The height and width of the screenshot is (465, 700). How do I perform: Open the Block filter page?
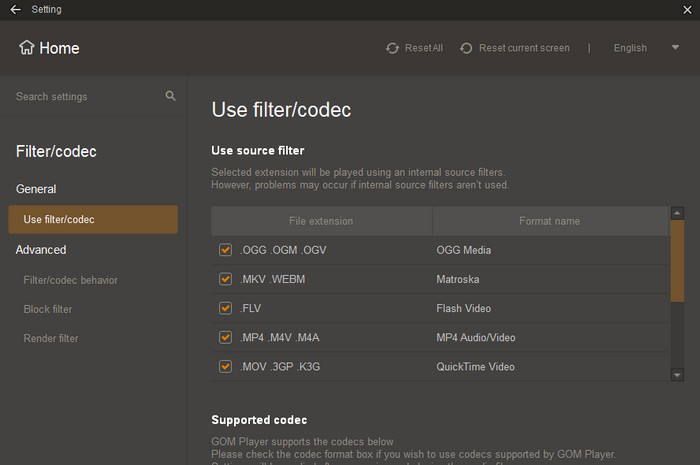coord(48,309)
